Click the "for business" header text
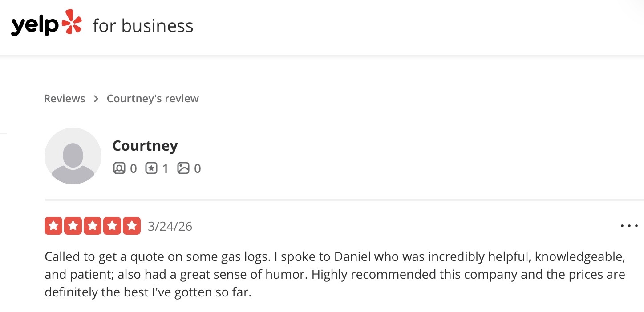The height and width of the screenshot is (312, 644). pyautogui.click(x=143, y=26)
